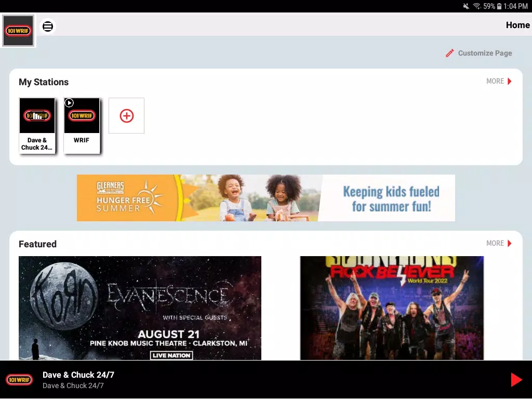Screen dimensions: 532x399
Task: Click the Featured heading
Action: [x=37, y=244]
